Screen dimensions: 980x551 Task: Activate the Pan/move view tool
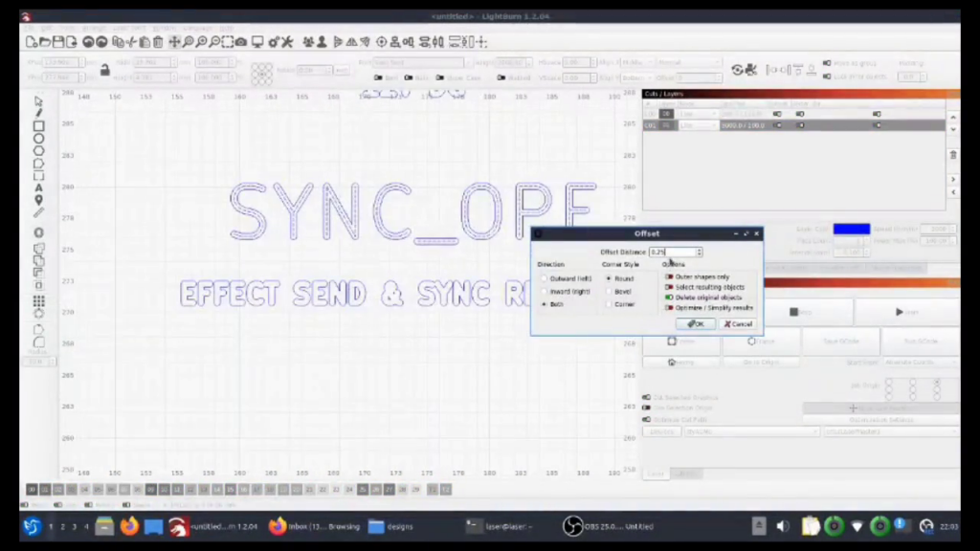click(x=174, y=42)
